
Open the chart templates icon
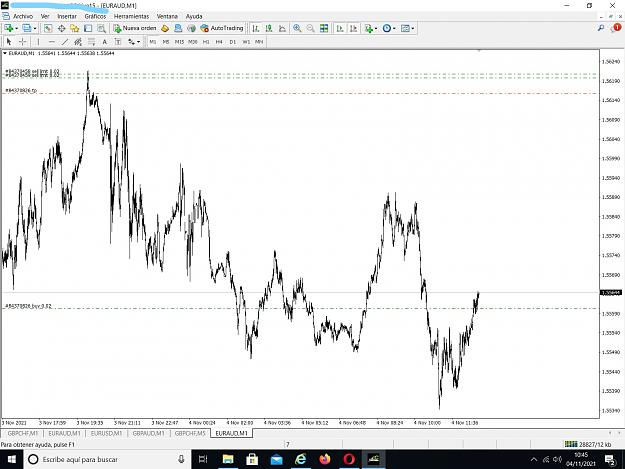(x=405, y=28)
